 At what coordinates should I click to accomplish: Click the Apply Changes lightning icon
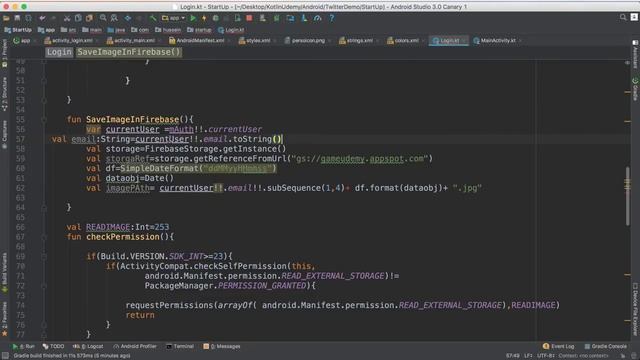tap(204, 18)
